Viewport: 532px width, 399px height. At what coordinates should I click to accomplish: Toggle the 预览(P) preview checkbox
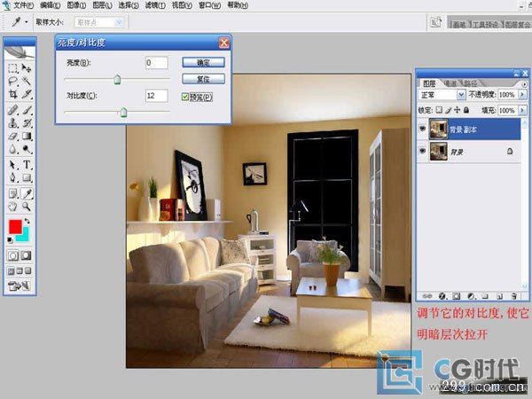tap(185, 97)
